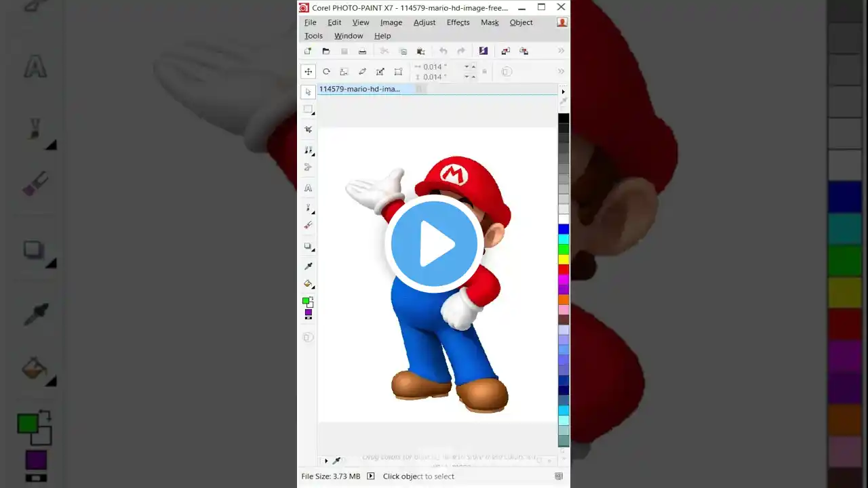Open the color palette flyout arrow
Viewport: 868px width, 488px height.
(563, 91)
